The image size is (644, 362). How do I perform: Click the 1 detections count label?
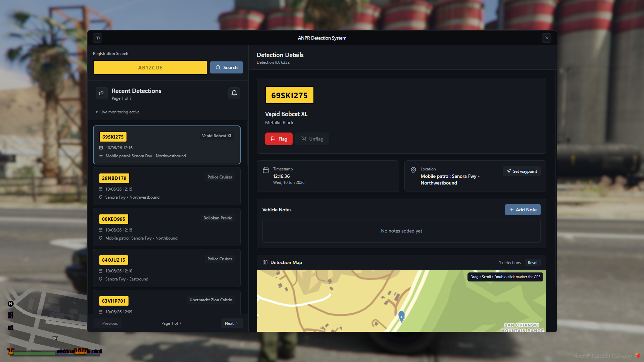coord(510,263)
